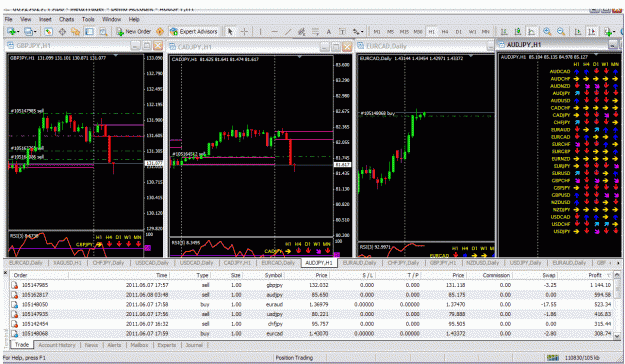Click chart shift triangle marker in CADJPY chart
Screen dimensions: 625x364
click(x=299, y=57)
